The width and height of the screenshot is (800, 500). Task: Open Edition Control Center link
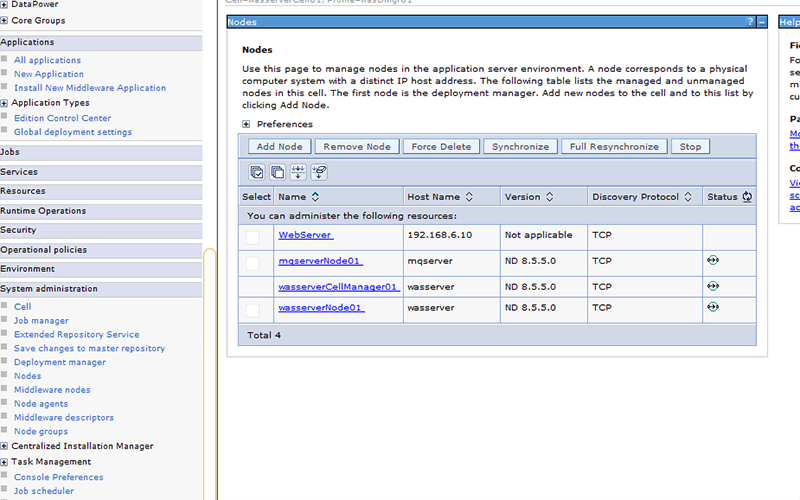(62, 118)
